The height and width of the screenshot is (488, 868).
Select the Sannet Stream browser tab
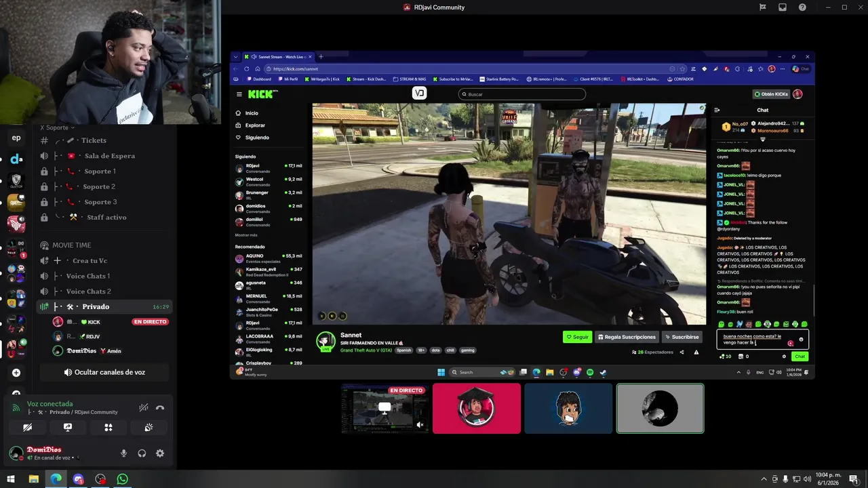pyautogui.click(x=278, y=57)
